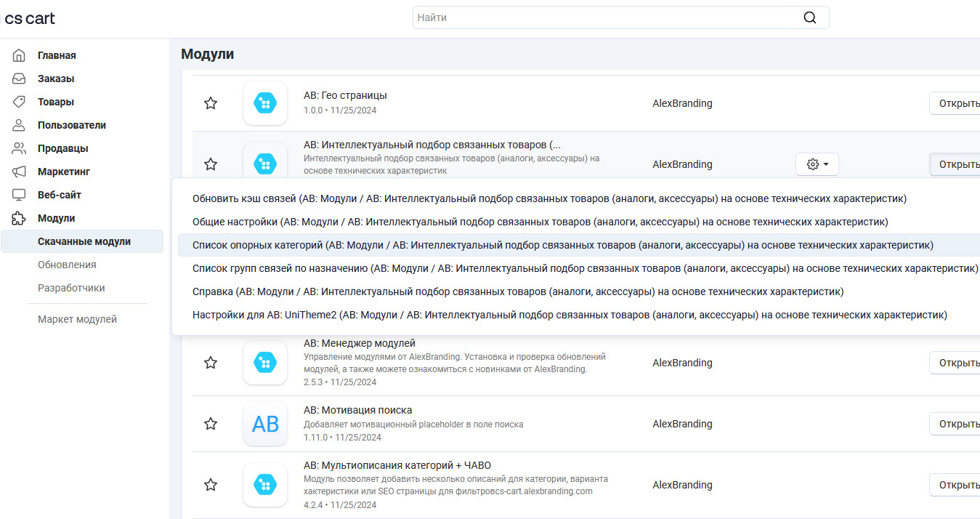
Task: Click the version text 4.2.4 • 11/25/2024
Action: [x=340, y=504]
